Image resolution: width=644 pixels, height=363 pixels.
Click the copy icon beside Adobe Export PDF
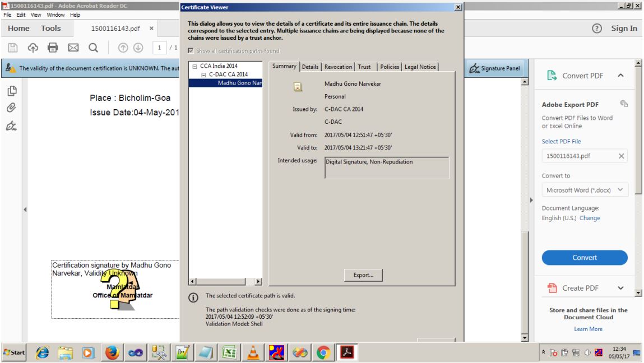pos(623,104)
